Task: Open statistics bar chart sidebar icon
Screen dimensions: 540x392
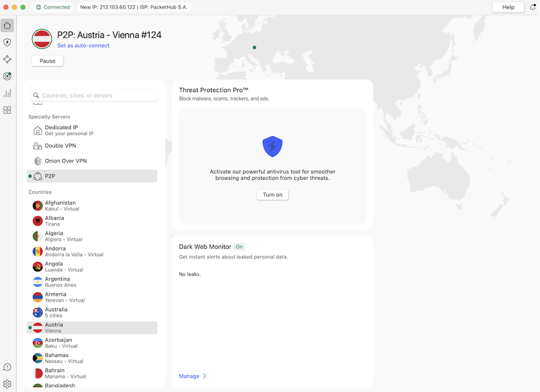Action: 7,93
